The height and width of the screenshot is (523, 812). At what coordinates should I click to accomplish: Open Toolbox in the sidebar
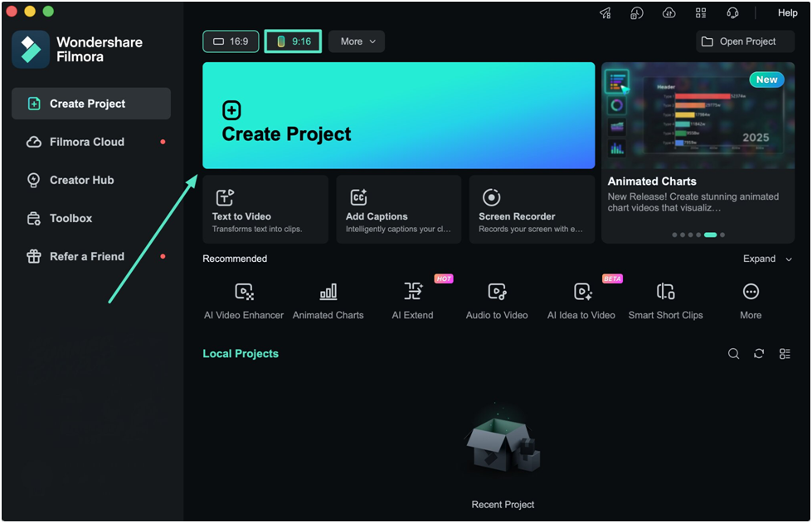pos(91,218)
